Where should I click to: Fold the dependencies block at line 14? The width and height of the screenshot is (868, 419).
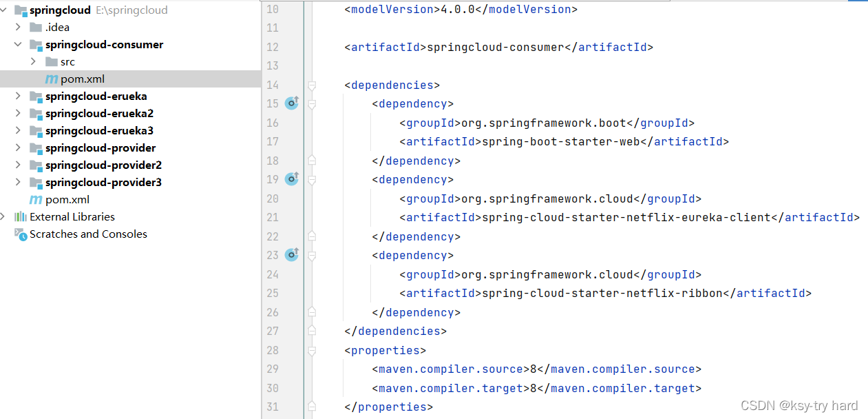pyautogui.click(x=312, y=85)
